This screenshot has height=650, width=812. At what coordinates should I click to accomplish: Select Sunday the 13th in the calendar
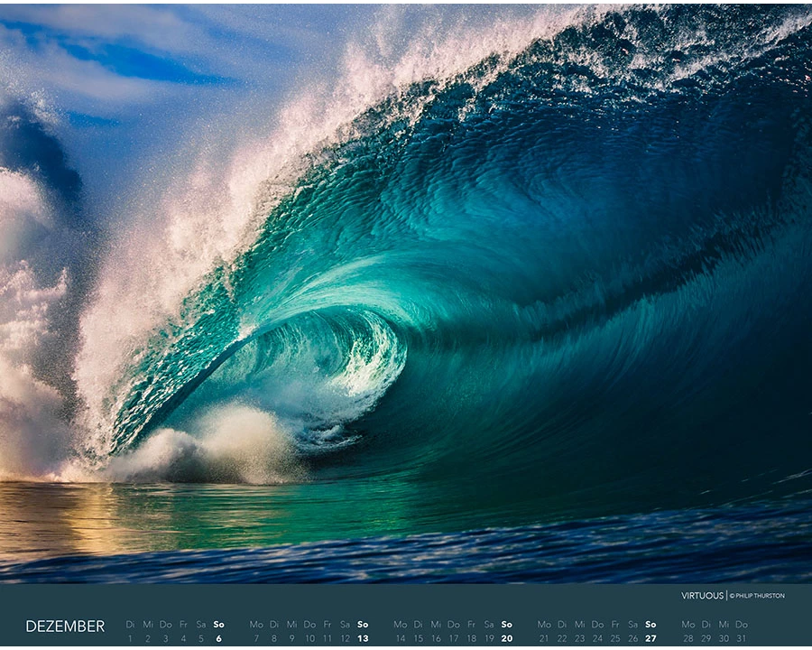point(363,638)
